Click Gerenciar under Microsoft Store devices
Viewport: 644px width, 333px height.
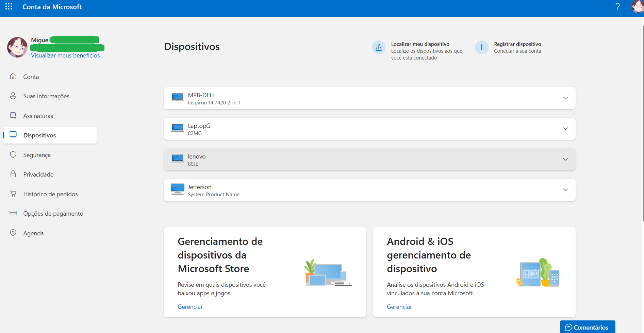tap(190, 307)
